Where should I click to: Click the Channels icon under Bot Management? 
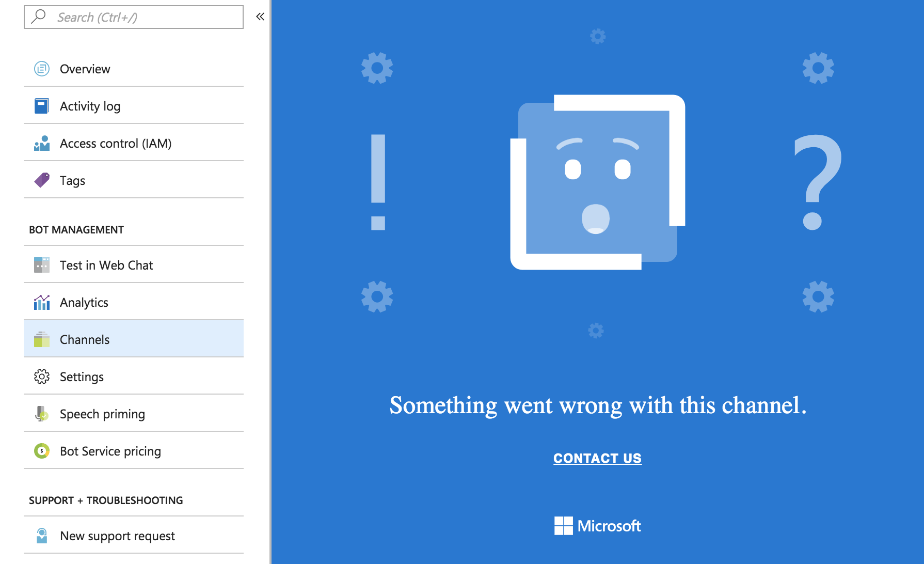tap(42, 339)
